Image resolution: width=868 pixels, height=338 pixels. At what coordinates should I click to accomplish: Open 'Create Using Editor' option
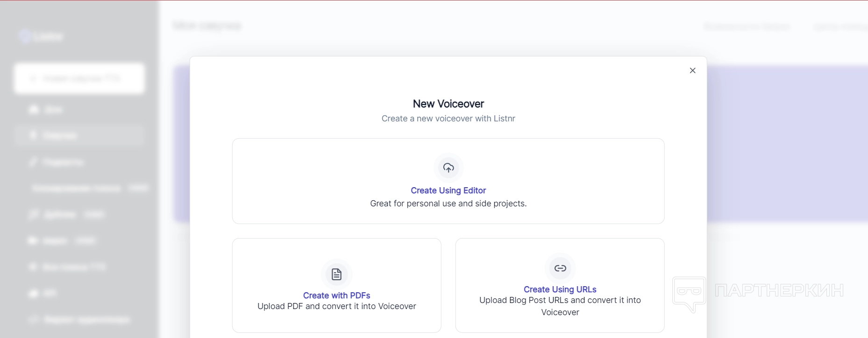point(448,190)
